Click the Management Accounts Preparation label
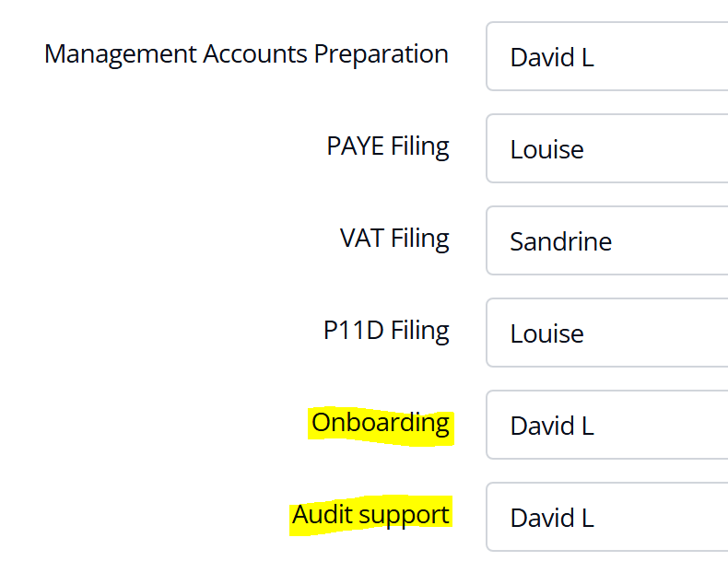Viewport: 728px width, 561px height. [x=246, y=54]
